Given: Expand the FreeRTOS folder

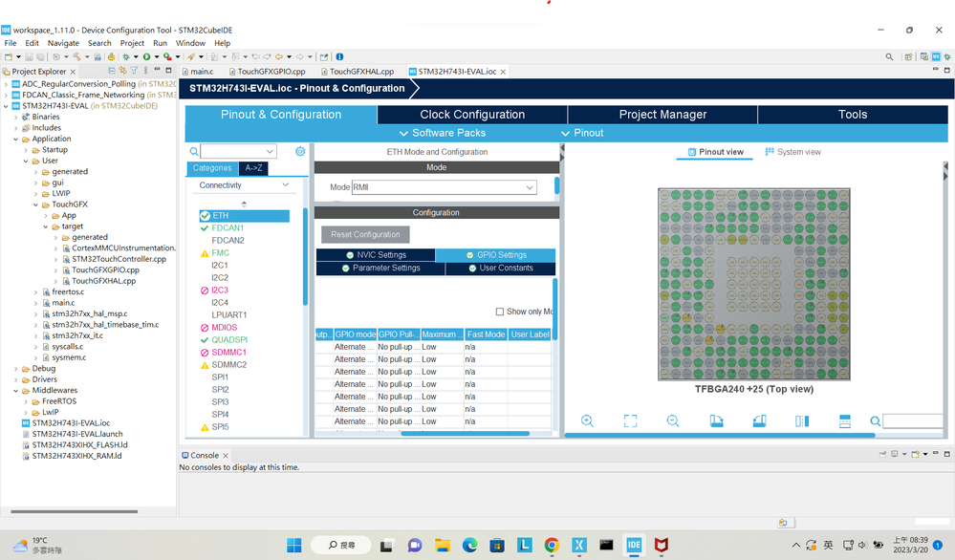Looking at the screenshot, I should 26,401.
